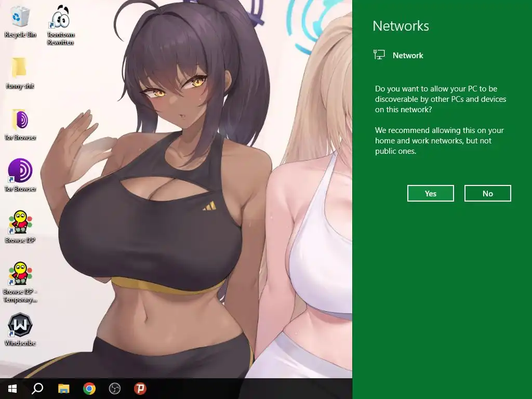Open File Explorer from the taskbar
Image resolution: width=532 pixels, height=399 pixels.
click(63, 389)
